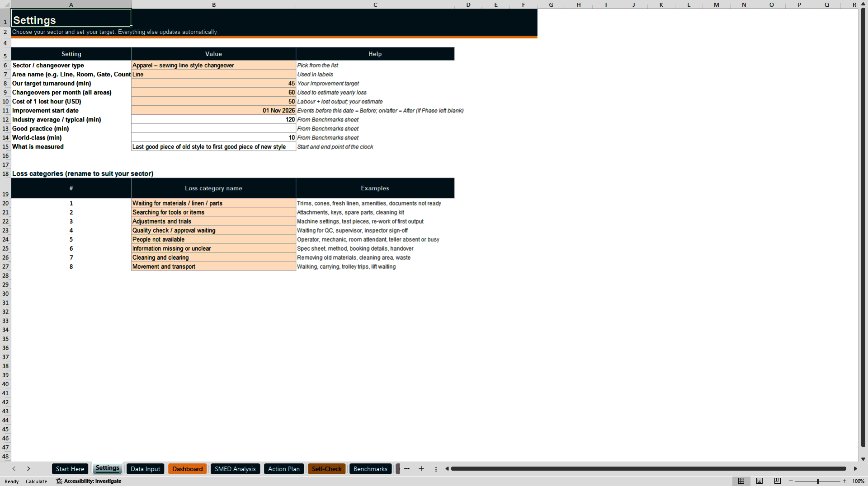Select the Sector value cell showing Apparel
This screenshot has height=486, width=868.
tap(213, 65)
